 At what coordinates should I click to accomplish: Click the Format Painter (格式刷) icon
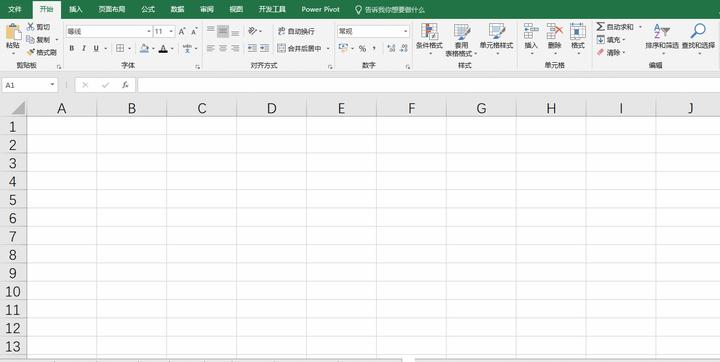pyautogui.click(x=31, y=52)
